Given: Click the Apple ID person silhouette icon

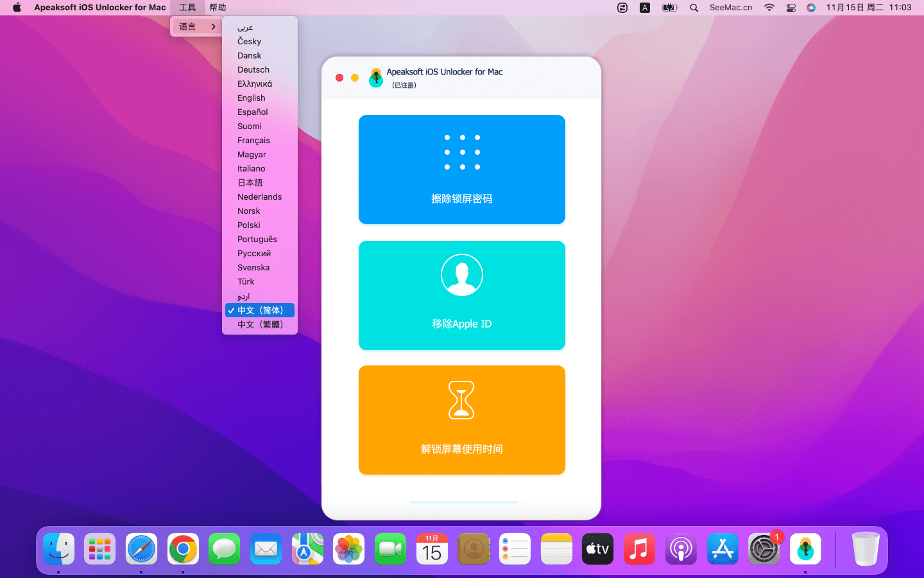Looking at the screenshot, I should [x=462, y=275].
